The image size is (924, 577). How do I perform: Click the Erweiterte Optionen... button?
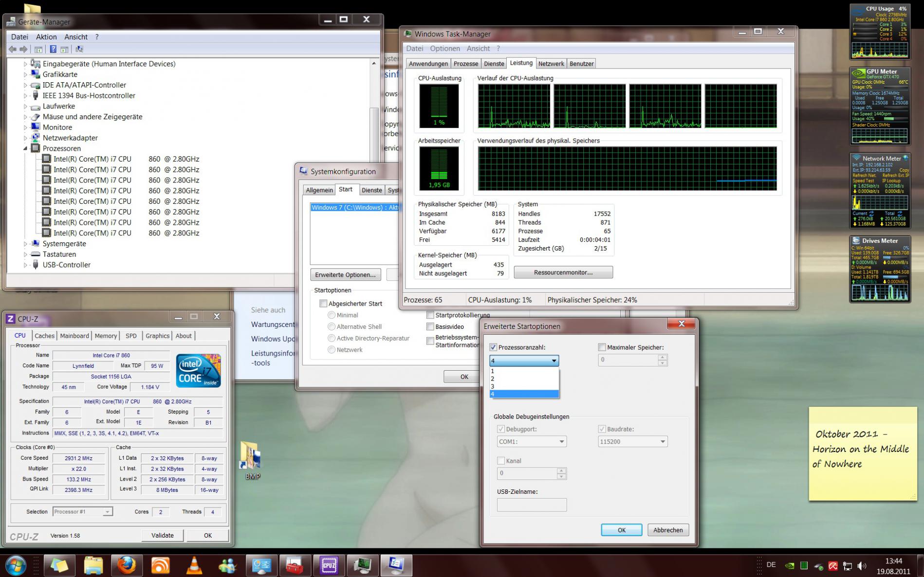coord(345,275)
